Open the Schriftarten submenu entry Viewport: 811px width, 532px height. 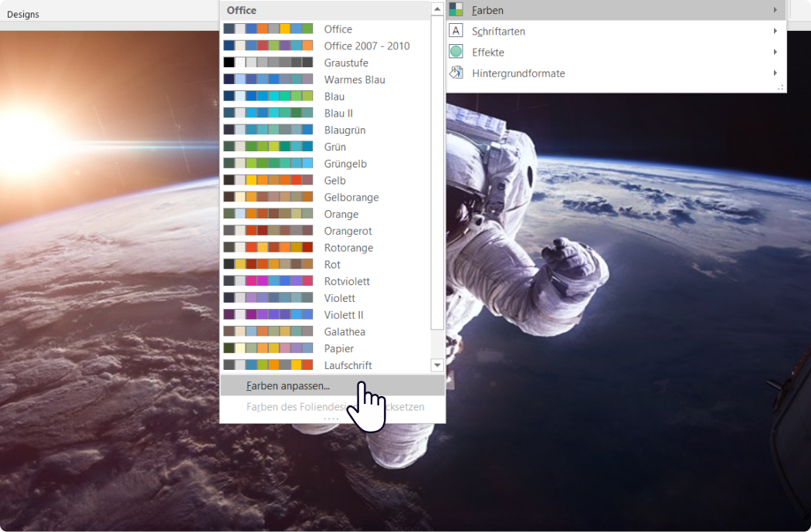point(616,31)
